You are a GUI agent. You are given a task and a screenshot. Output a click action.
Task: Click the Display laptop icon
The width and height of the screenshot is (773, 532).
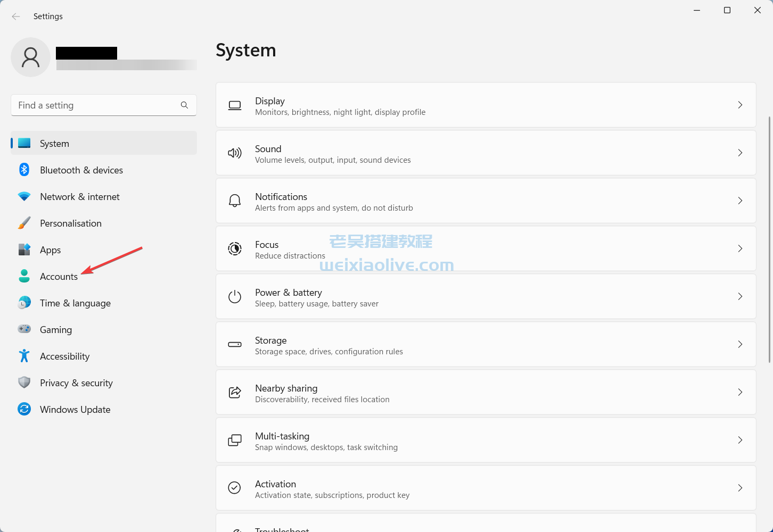click(235, 105)
